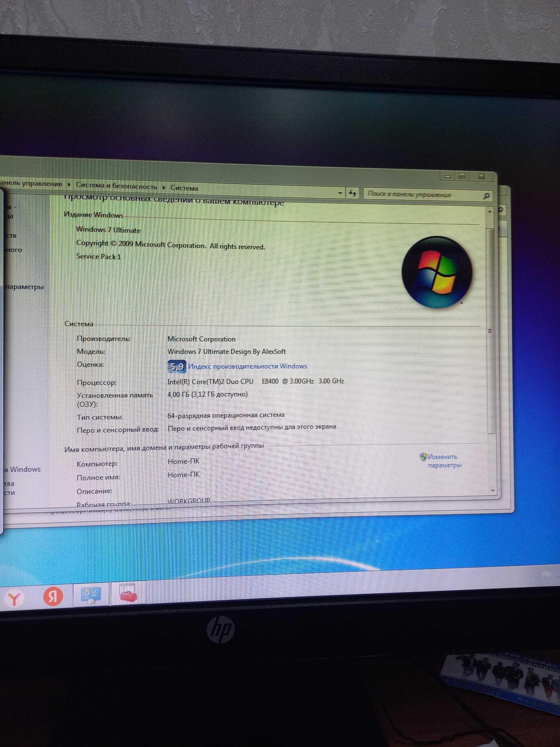Click the Design By AlexSoft model value
560x747 pixels.
click(x=227, y=352)
